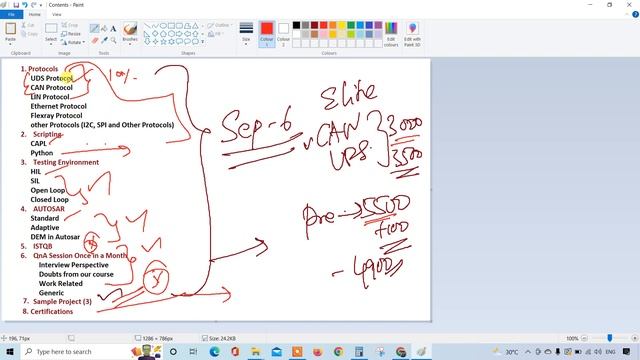This screenshot has width=640, height=360.
Task: Pick the dark red colour swatch
Action: point(315,25)
